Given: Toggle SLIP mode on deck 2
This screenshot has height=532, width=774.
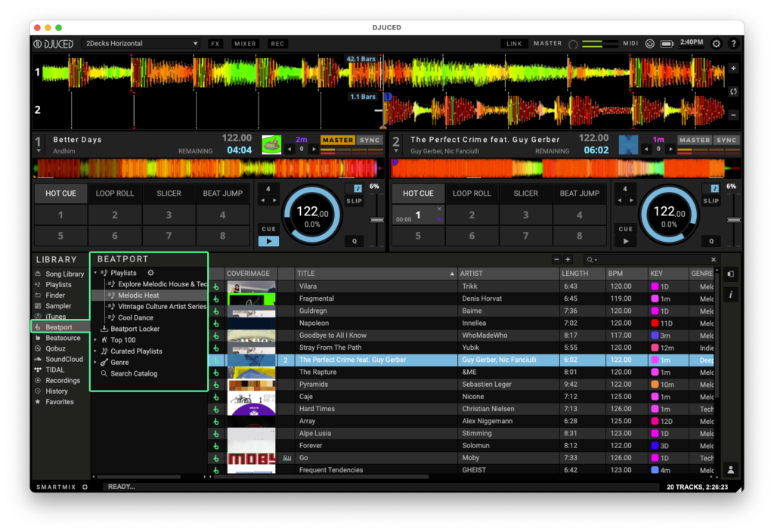Looking at the screenshot, I should tap(711, 201).
